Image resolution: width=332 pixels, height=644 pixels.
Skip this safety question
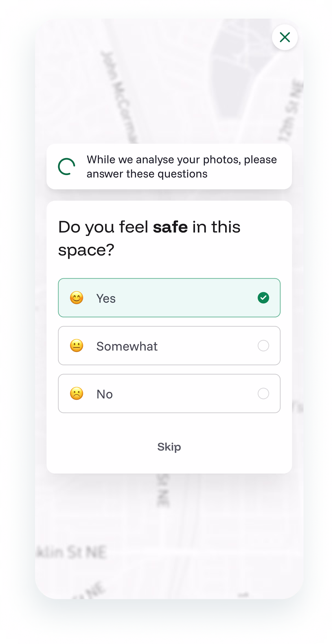click(x=169, y=447)
